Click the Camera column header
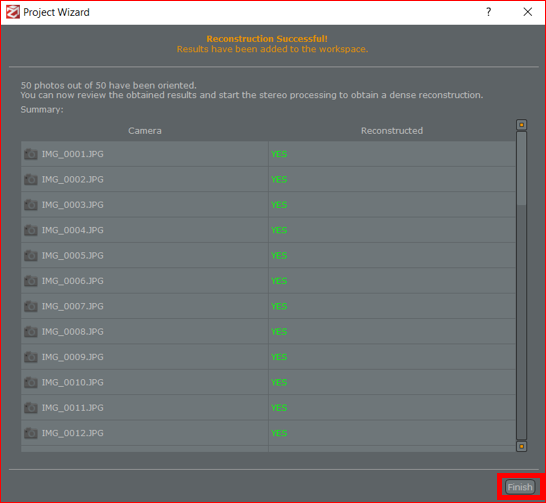The image size is (546, 503). (x=145, y=131)
